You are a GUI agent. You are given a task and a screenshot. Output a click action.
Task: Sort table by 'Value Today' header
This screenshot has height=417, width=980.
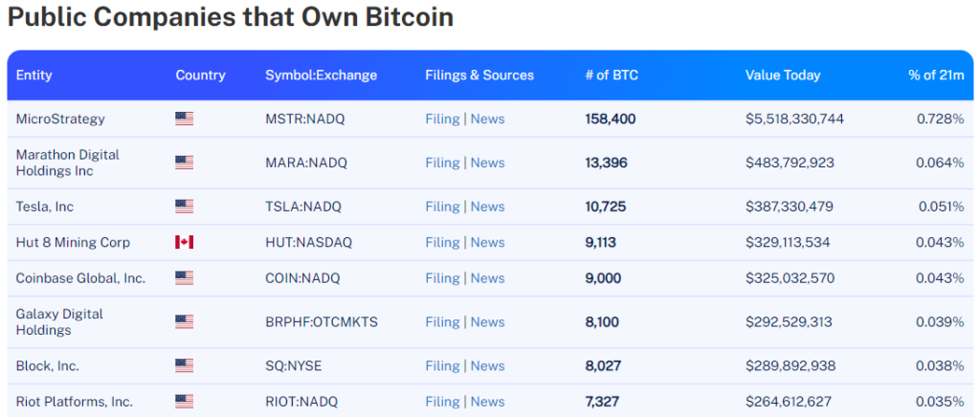point(783,76)
